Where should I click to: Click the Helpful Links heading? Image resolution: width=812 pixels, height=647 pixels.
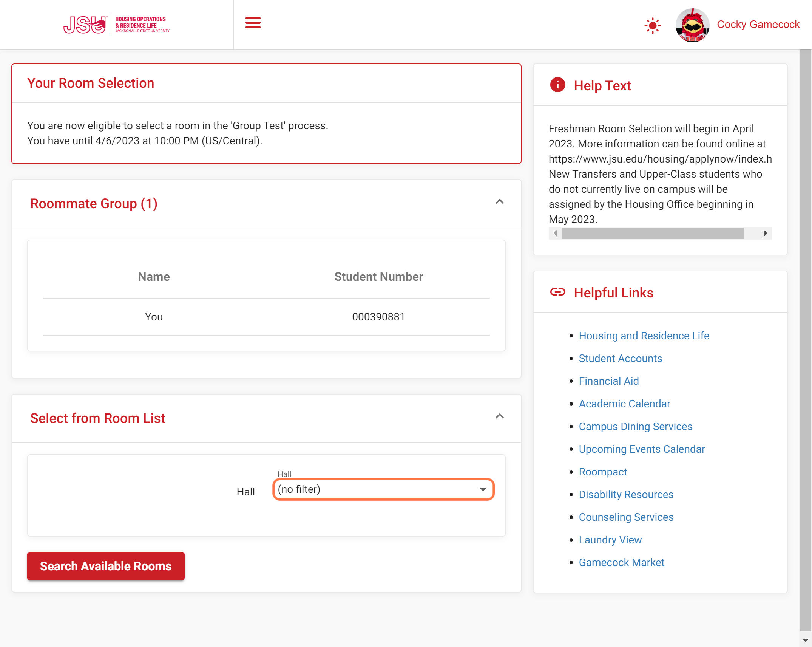[x=613, y=293]
